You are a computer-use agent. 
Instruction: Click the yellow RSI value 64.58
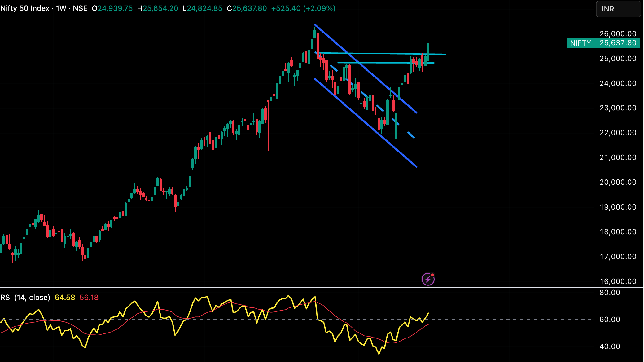point(65,298)
